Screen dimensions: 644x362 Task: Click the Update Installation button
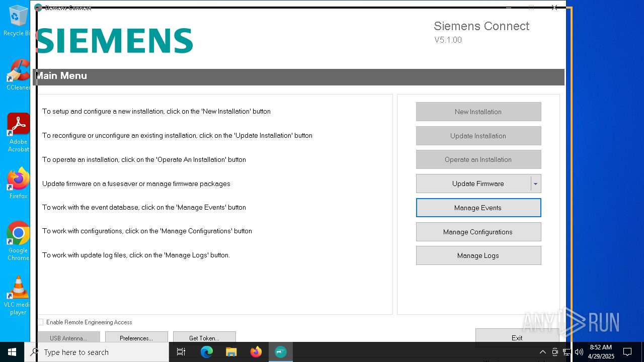click(x=478, y=136)
